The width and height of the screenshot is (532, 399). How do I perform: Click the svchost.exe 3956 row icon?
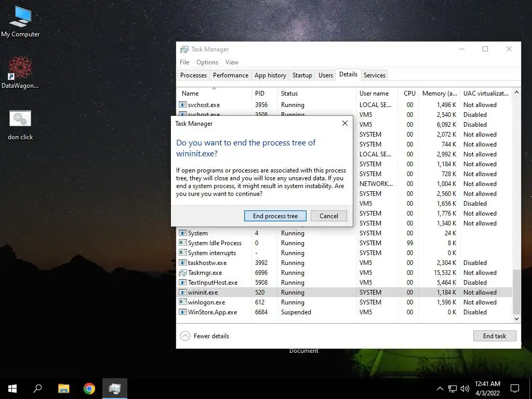[x=183, y=105]
